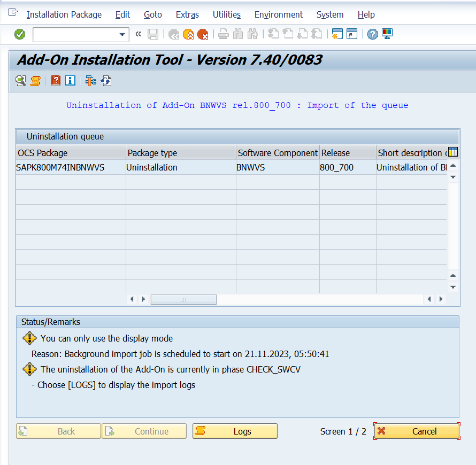Click the orange scroll logs toolbar icon
The image size is (476, 465).
(x=35, y=81)
